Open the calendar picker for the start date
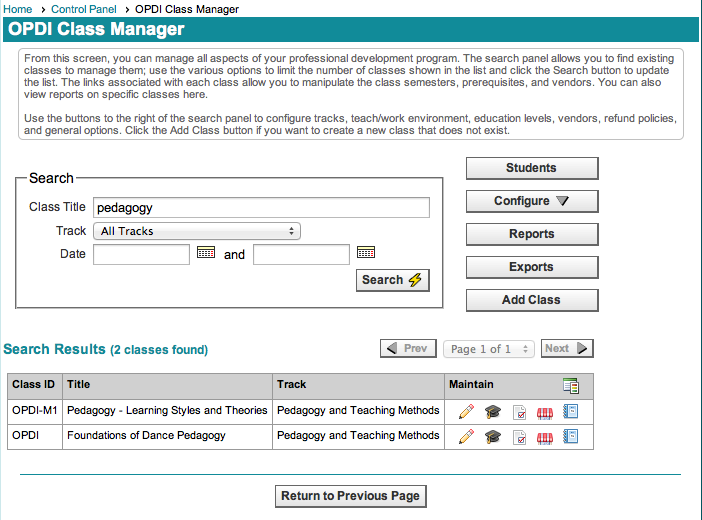702x520 pixels. click(x=206, y=252)
